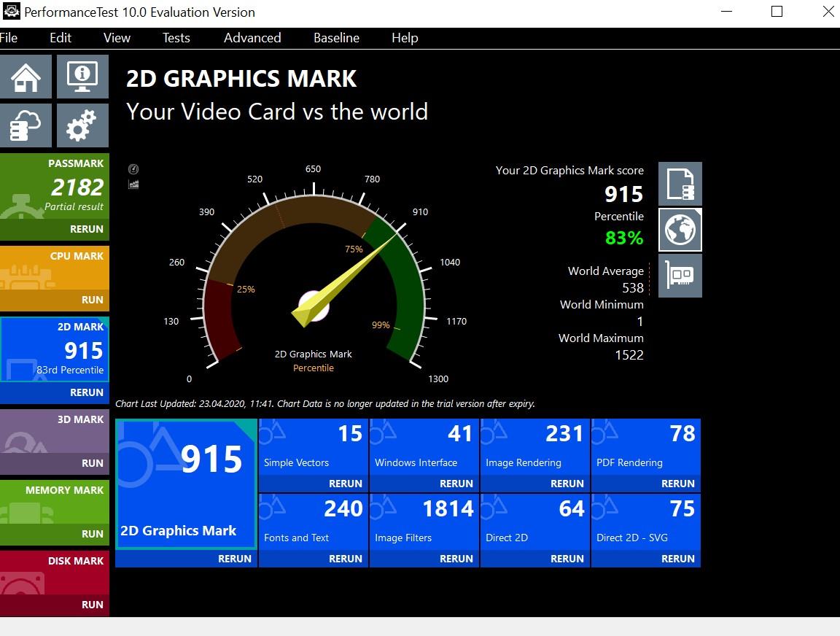This screenshot has width=840, height=636.
Task: Click the green 83% percentile value
Action: tap(624, 237)
